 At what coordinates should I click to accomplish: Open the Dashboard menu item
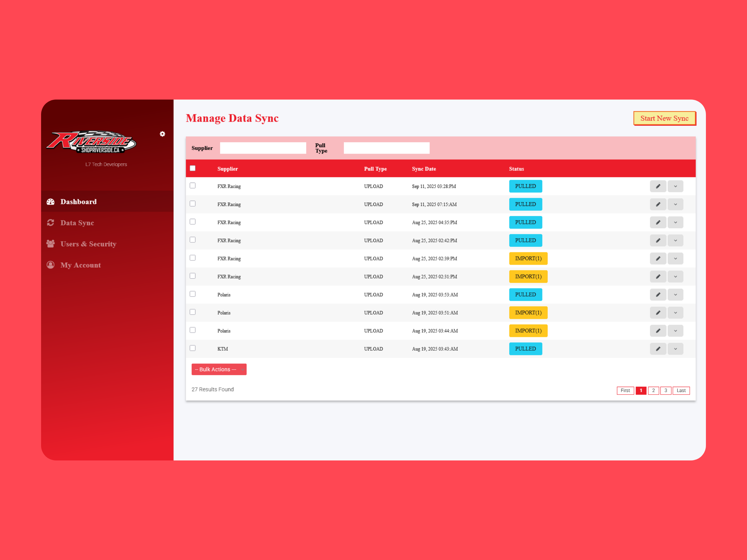pyautogui.click(x=107, y=202)
